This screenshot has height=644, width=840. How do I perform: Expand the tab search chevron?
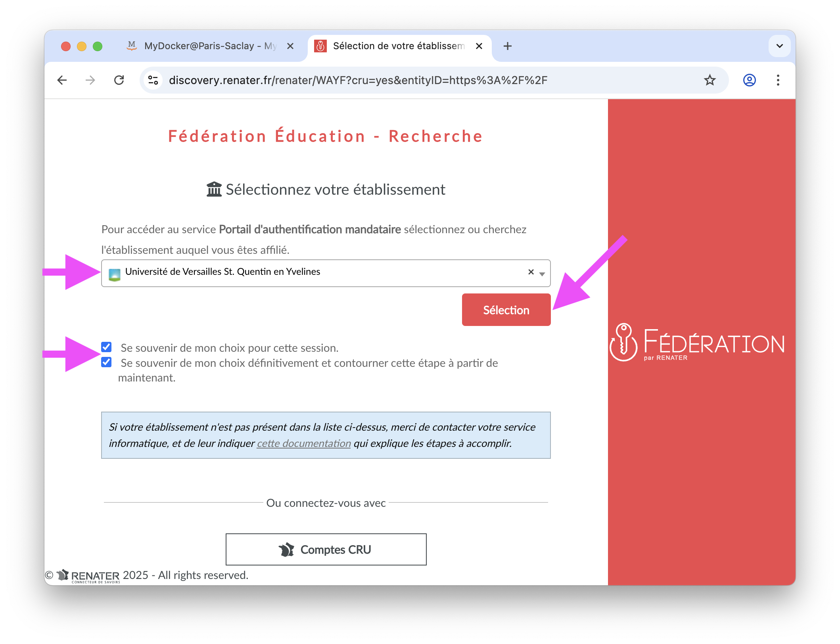click(779, 46)
